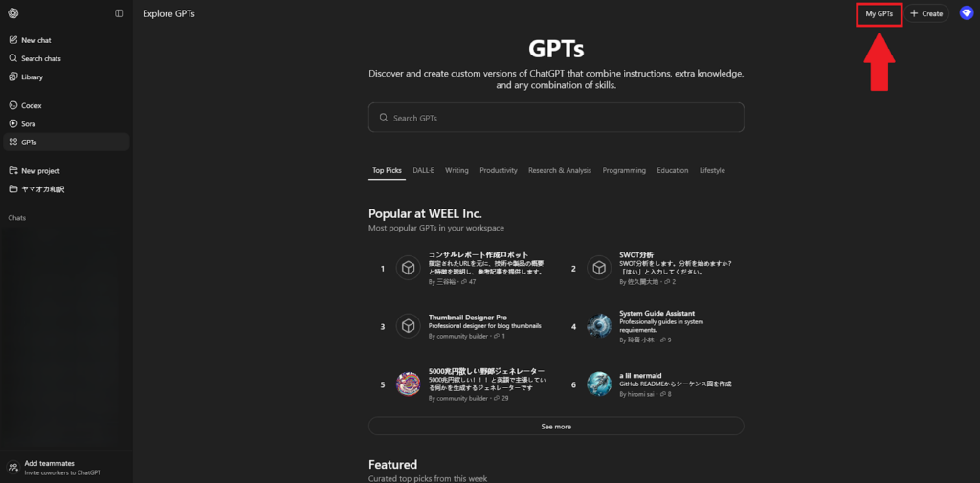Click the Search chats magnifier icon

pyautogui.click(x=13, y=58)
